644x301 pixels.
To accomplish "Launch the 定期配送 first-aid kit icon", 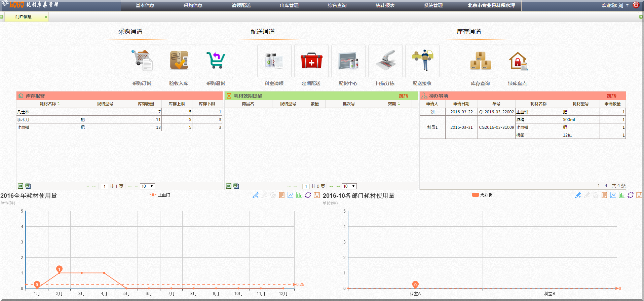I will pos(311,61).
